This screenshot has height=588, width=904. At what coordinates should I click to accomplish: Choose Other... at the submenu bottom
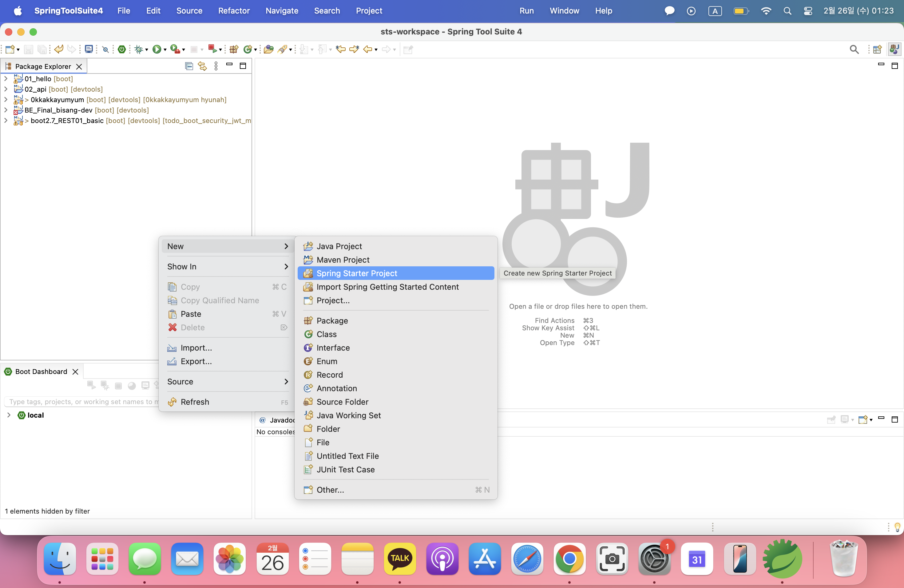[396, 490]
